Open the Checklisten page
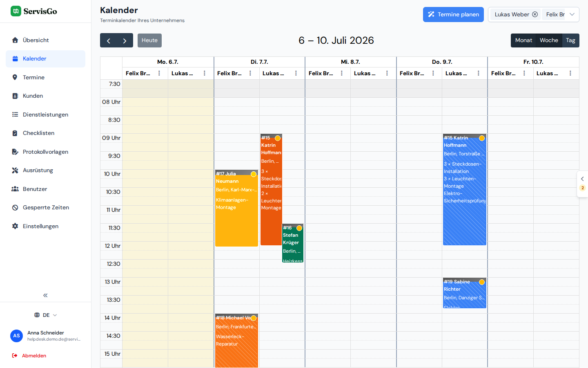Screen dimensions: 588x368 [45, 133]
